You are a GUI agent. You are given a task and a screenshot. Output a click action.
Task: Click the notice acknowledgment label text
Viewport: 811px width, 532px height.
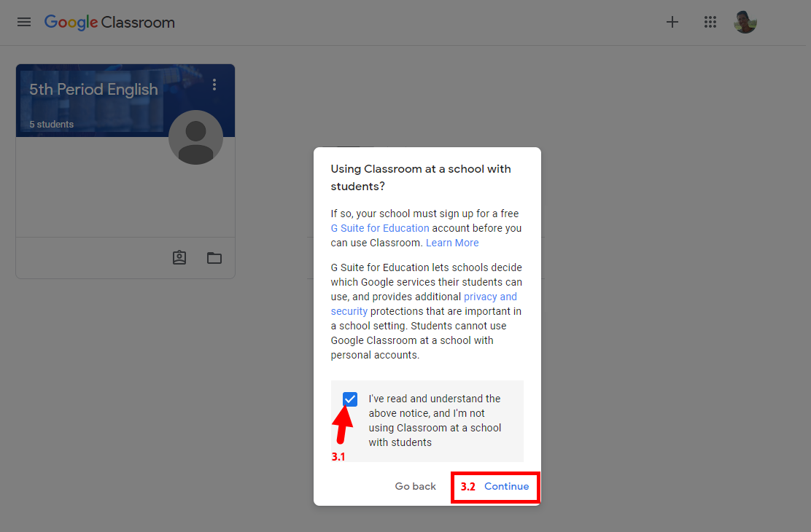click(x=435, y=420)
